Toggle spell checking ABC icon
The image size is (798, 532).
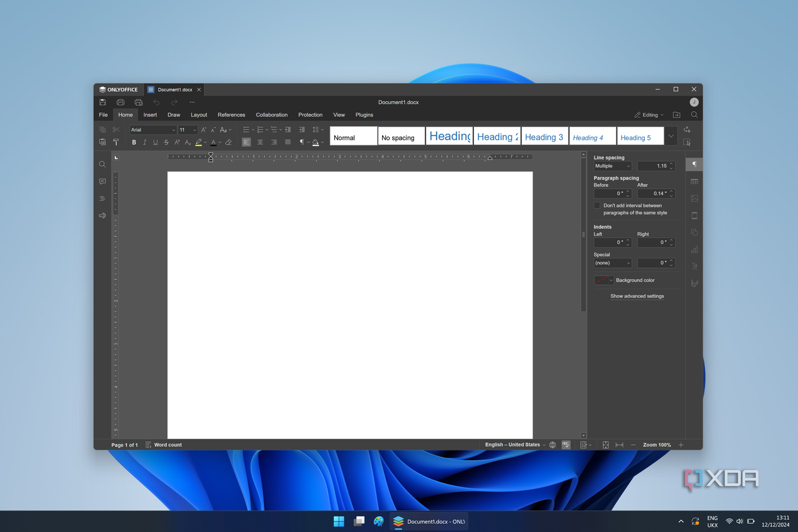pos(566,445)
